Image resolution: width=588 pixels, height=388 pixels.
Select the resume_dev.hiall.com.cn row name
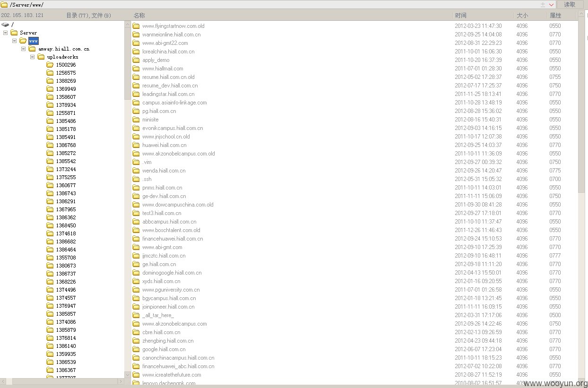tap(170, 86)
